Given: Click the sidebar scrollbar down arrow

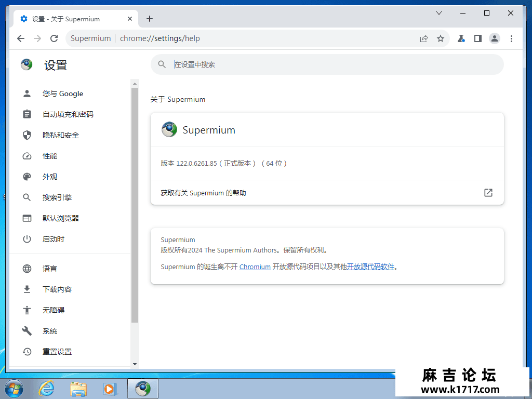Looking at the screenshot, I should tap(135, 364).
